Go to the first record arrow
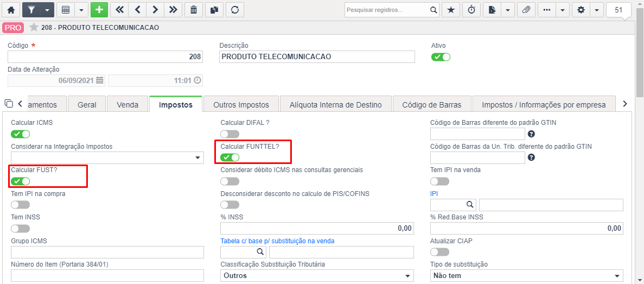 click(119, 10)
